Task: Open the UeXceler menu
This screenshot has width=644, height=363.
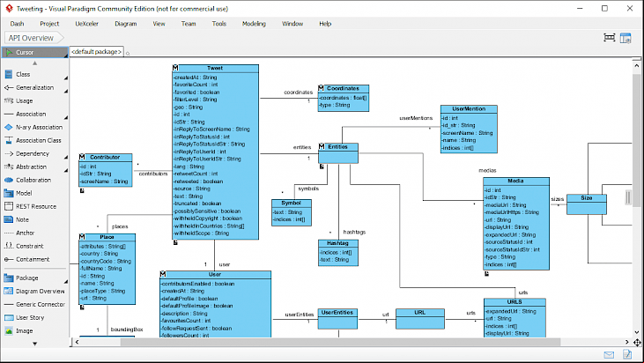Action: [x=86, y=24]
